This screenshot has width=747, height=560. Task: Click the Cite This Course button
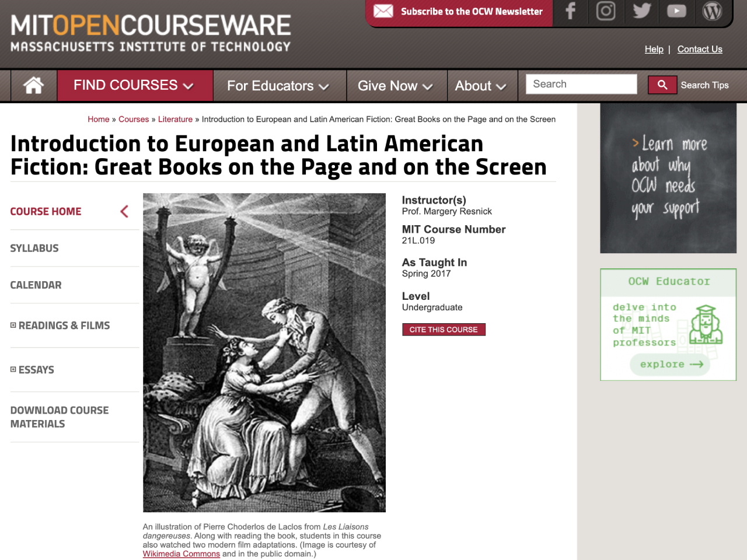click(x=444, y=330)
